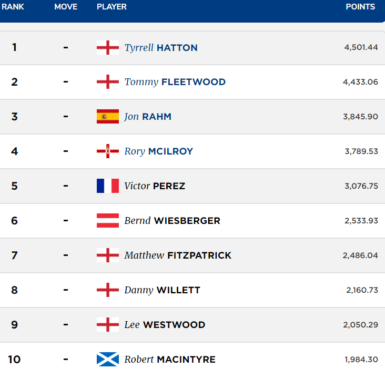Click England flag next to Lee Westwood
Screen dimensions: 385x369
point(108,325)
